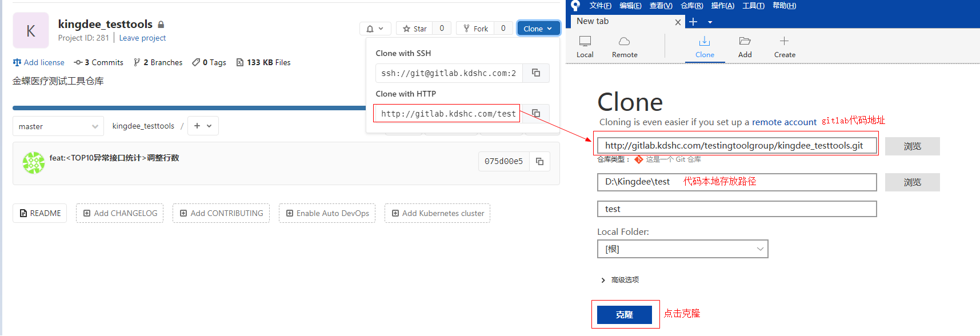This screenshot has width=980, height=336.
Task: Open the 帮助(H) menu
Action: (784, 6)
